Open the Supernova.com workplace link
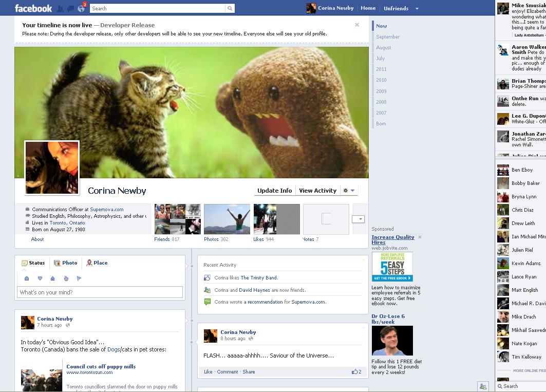 pyautogui.click(x=106, y=210)
